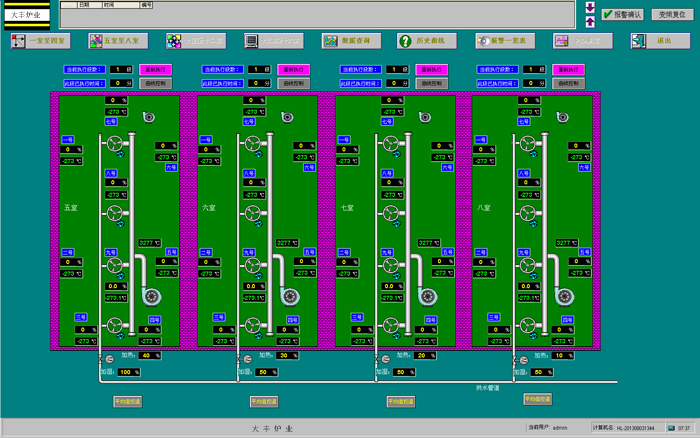Click 重新执行 above room 七室
700x438 pixels.
point(431,70)
